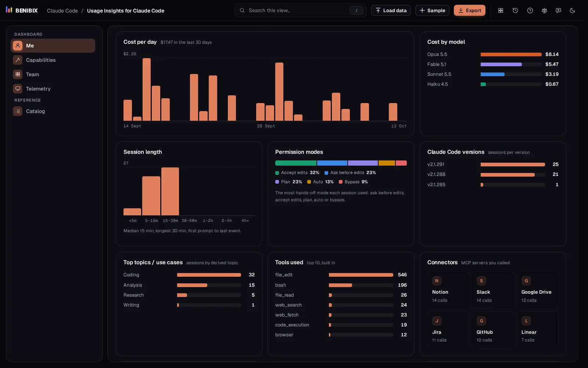The width and height of the screenshot is (588, 368).
Task: Click the slash shortcut badge in search
Action: 356,10
